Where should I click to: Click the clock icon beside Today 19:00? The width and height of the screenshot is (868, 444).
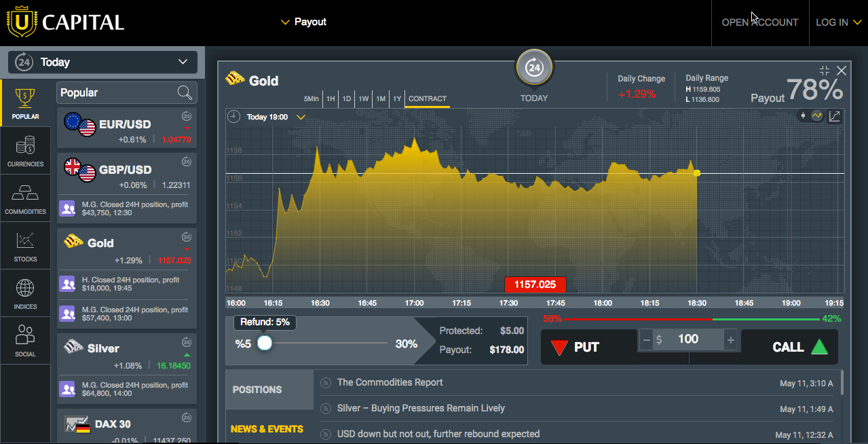coord(234,117)
